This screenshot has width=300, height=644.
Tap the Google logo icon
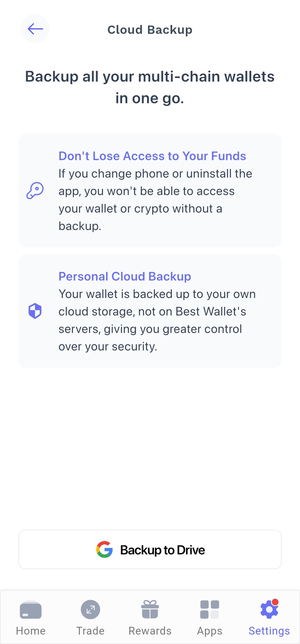[x=104, y=549]
